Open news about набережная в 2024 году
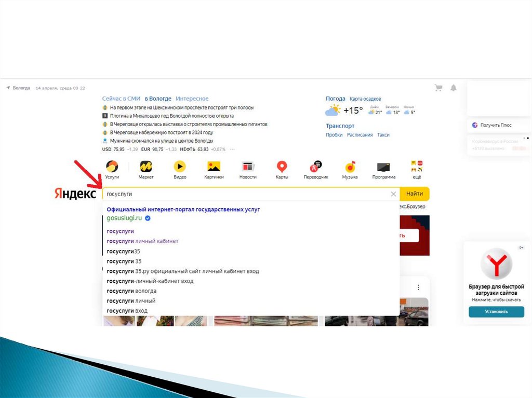532x398 pixels. point(162,132)
